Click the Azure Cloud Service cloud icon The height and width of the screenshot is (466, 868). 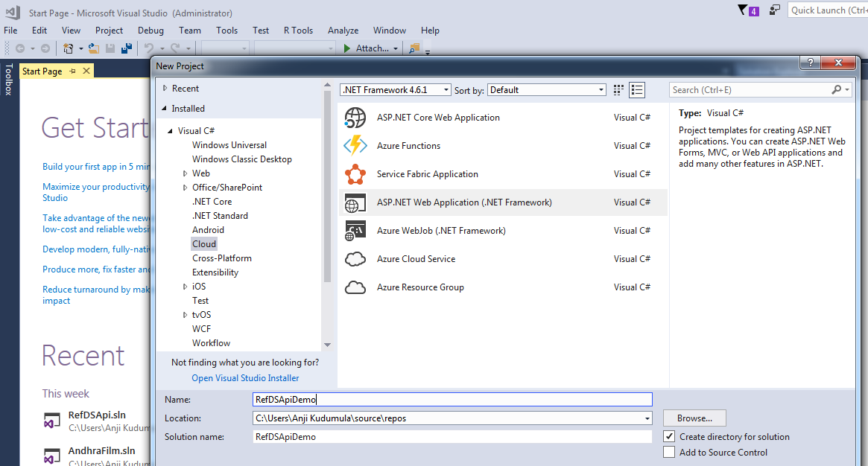pyautogui.click(x=355, y=258)
